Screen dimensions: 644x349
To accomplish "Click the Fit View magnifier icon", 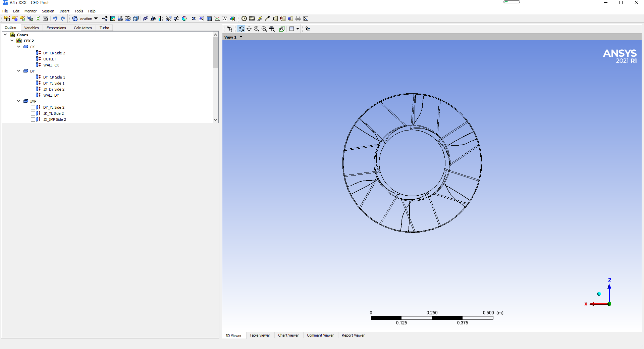I will tap(272, 29).
